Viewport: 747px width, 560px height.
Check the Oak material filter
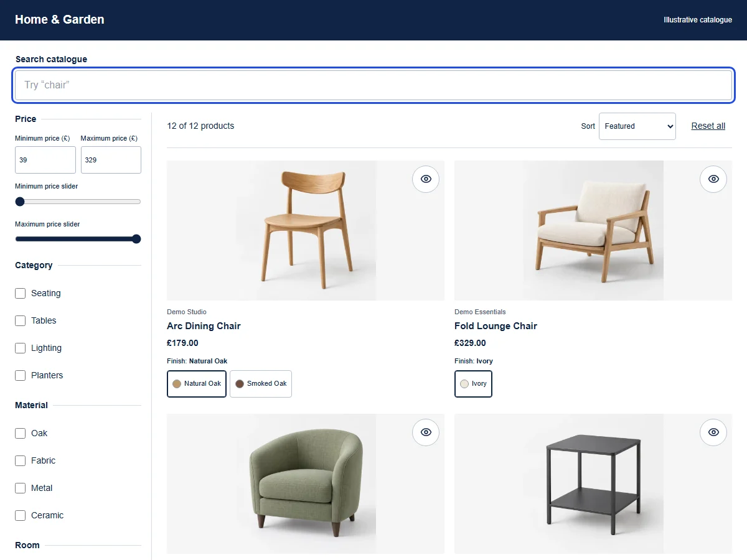point(21,433)
